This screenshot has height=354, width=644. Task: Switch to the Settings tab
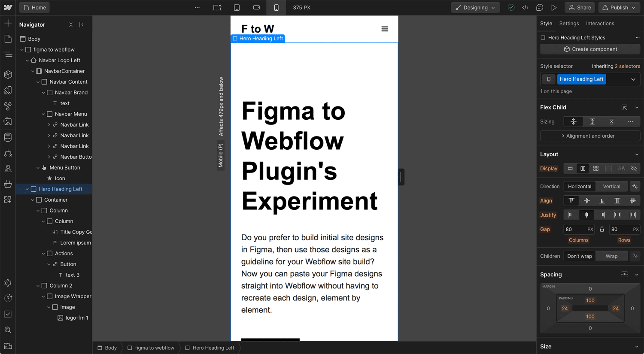569,24
